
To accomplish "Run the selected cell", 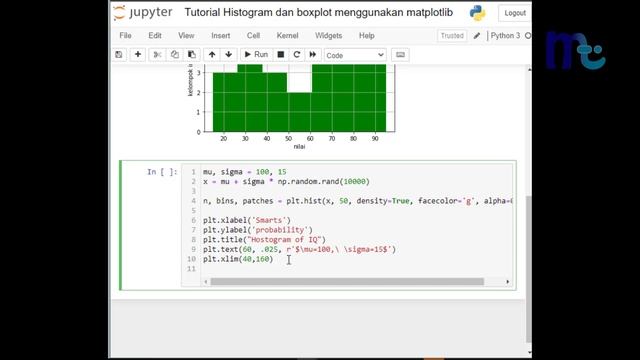I will click(x=256, y=55).
